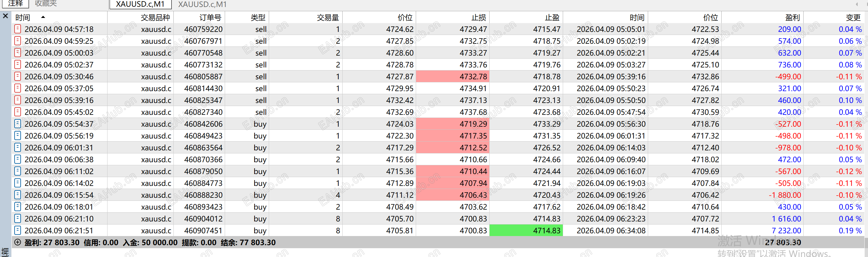The width and height of the screenshot is (868, 257).
Task: Click the close price 4709.69
Action: tap(705, 171)
